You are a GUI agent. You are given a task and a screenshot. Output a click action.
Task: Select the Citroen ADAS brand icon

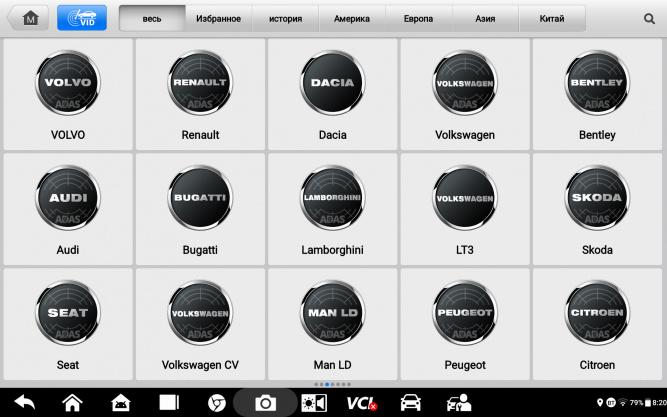[x=597, y=313]
